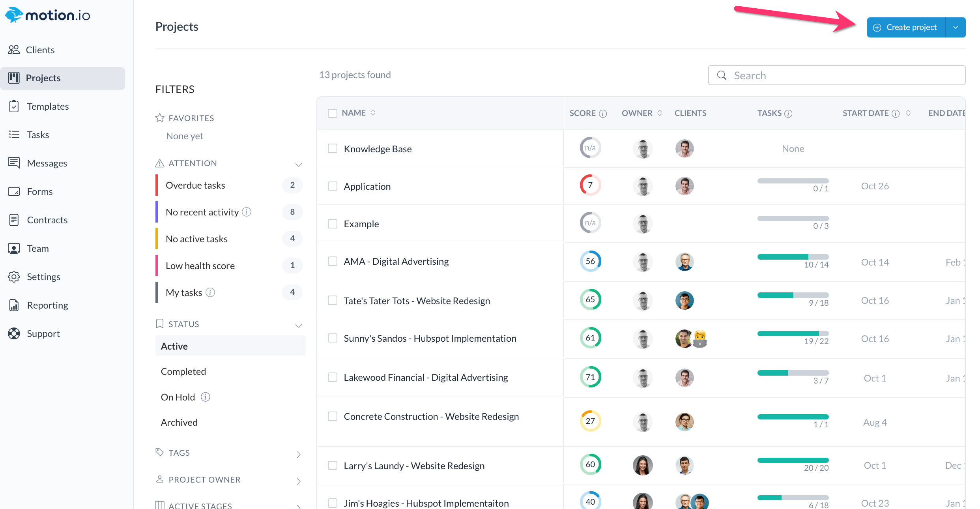This screenshot has height=509, width=980.
Task: Click the Support lifebuoy icon
Action: tap(14, 333)
